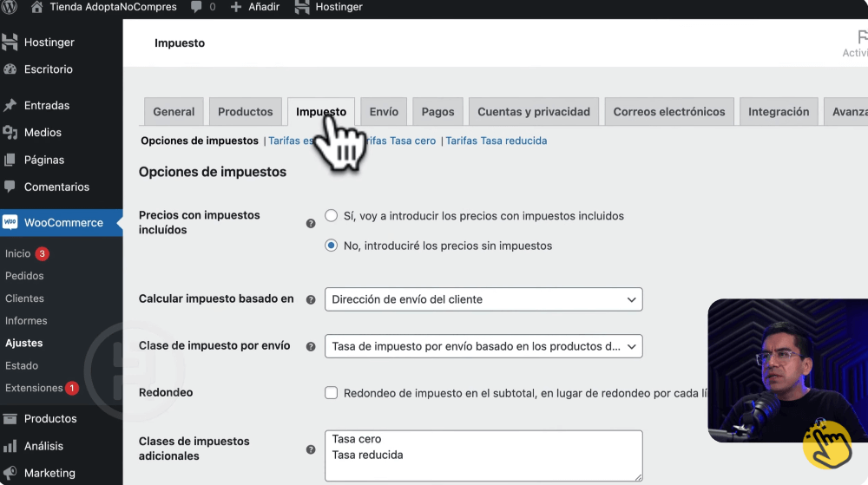Click the plus icon beside Añadir

click(236, 7)
